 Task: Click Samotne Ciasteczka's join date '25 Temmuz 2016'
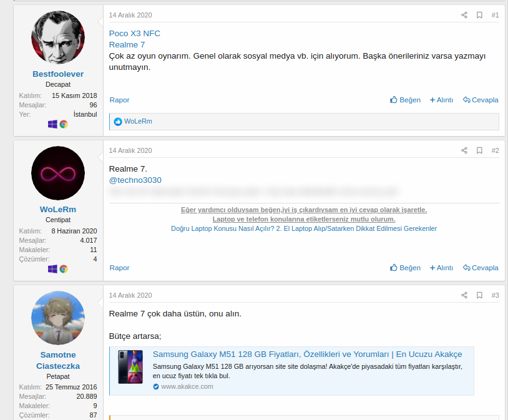[71, 387]
